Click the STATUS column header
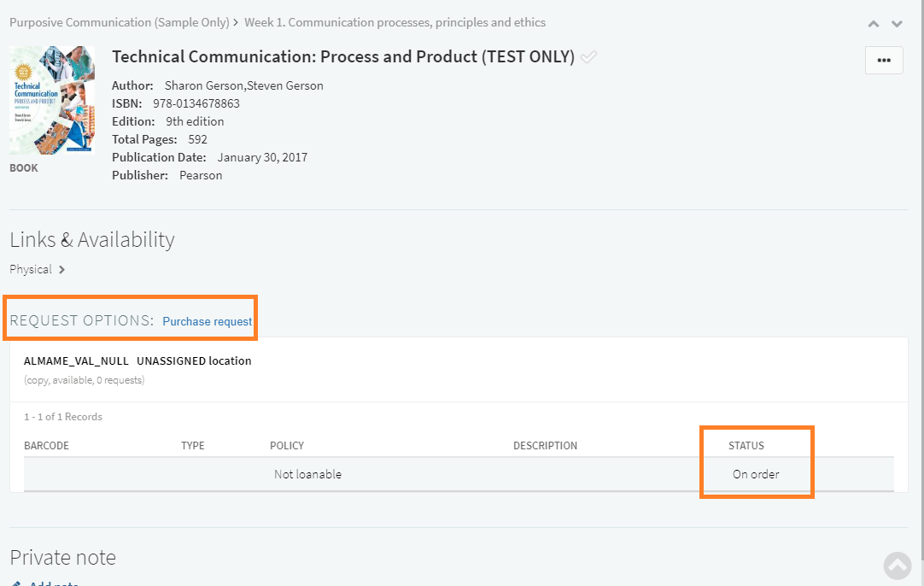The height and width of the screenshot is (586, 924). point(746,446)
